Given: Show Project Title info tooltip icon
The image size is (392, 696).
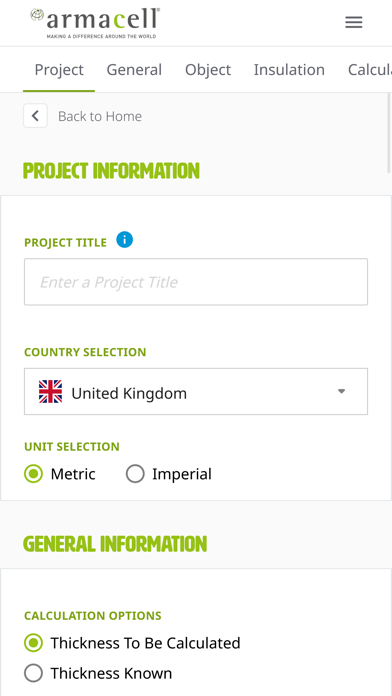Looking at the screenshot, I should coord(125,240).
